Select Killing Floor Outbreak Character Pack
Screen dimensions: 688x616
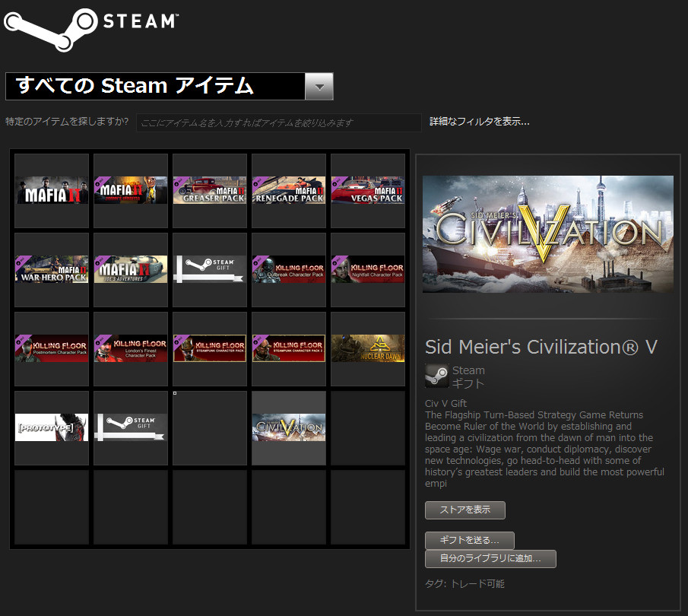[289, 269]
